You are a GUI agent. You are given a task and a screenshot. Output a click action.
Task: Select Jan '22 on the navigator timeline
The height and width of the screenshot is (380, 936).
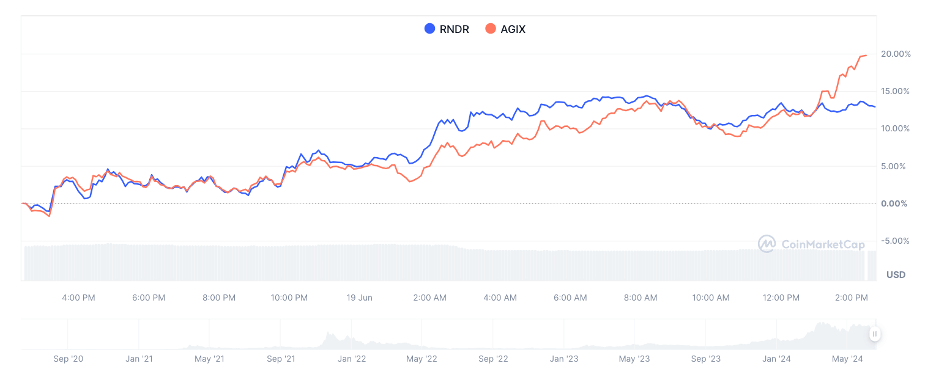click(352, 359)
